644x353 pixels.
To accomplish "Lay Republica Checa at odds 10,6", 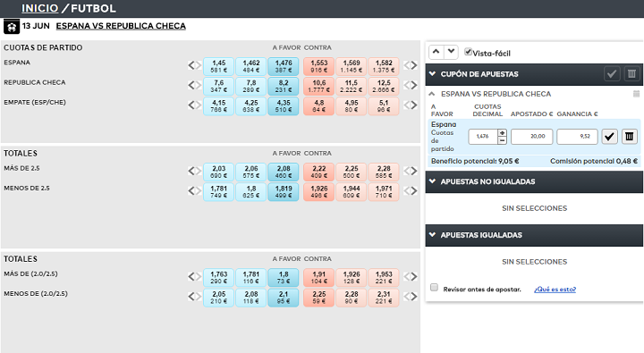I will [318, 86].
